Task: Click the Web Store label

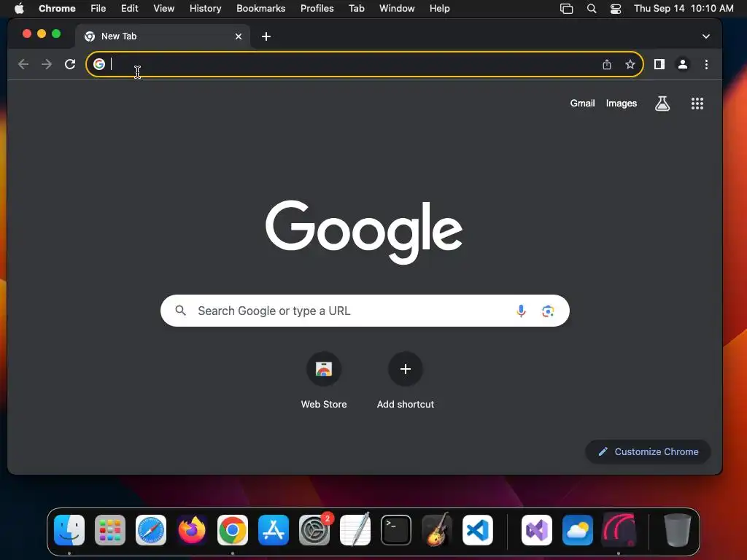Action: pyautogui.click(x=323, y=404)
